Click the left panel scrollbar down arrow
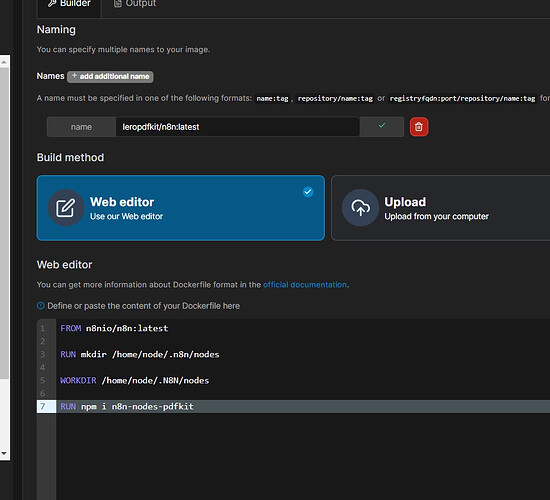The height and width of the screenshot is (500, 550). click(4, 453)
